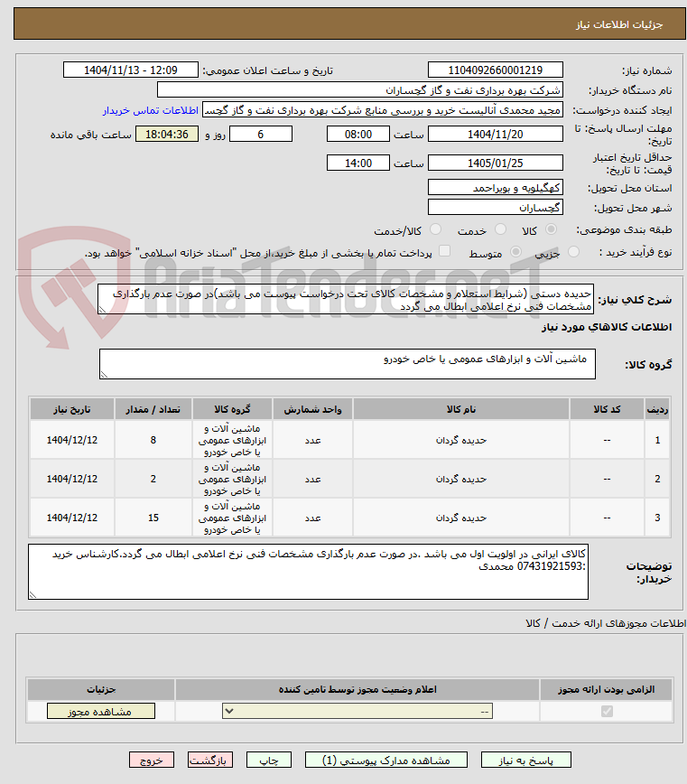Click the کد کالا column header
This screenshot has width=687, height=784.
point(607,409)
